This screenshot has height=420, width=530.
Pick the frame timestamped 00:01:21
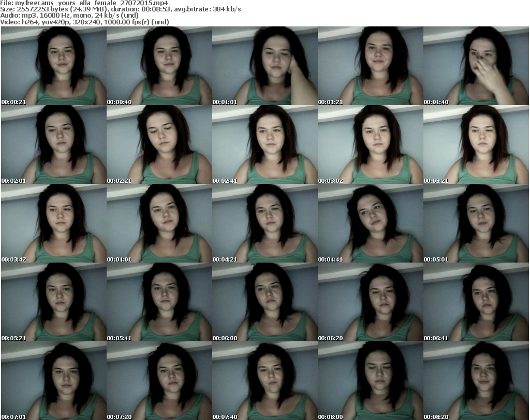(371, 66)
